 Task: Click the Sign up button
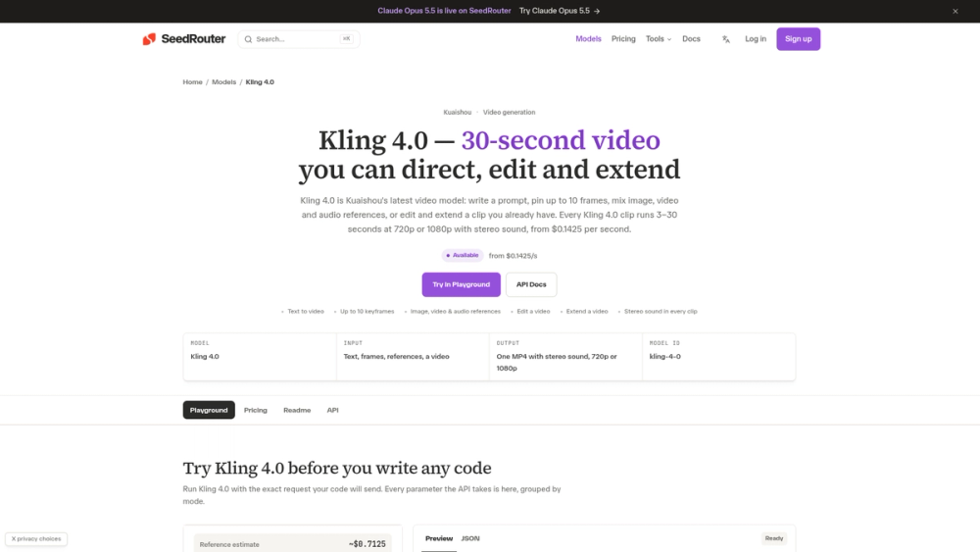[798, 39]
